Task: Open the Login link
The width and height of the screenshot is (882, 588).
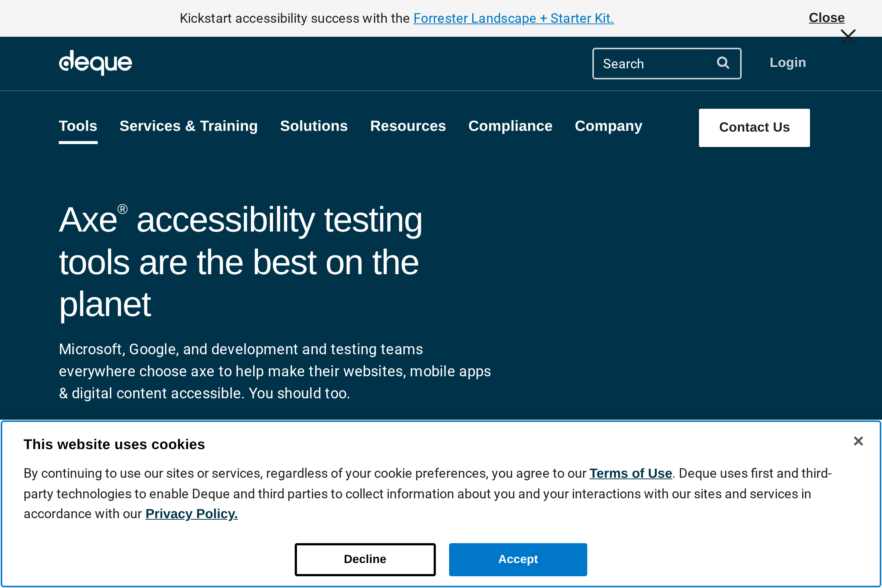Action: (x=788, y=62)
